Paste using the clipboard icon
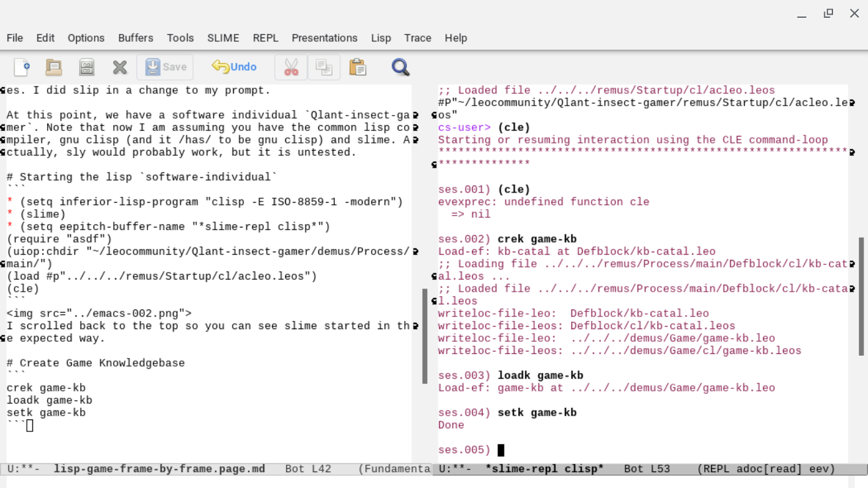868x488 pixels. [358, 67]
